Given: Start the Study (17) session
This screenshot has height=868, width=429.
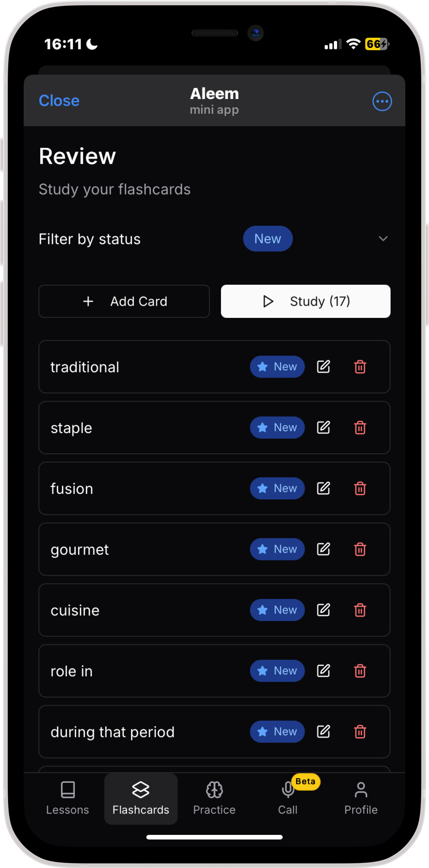Looking at the screenshot, I should pyautogui.click(x=305, y=301).
